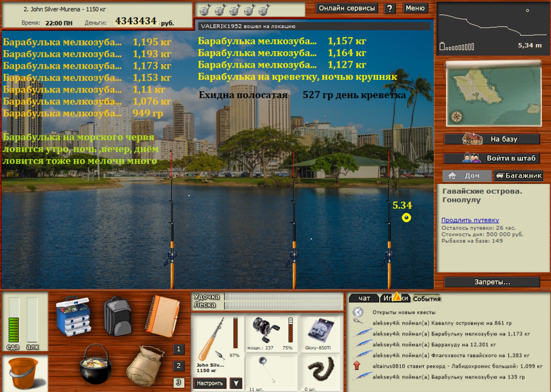Switch to rod setup slot 2
The width and height of the screenshot is (551, 392).
179,366
